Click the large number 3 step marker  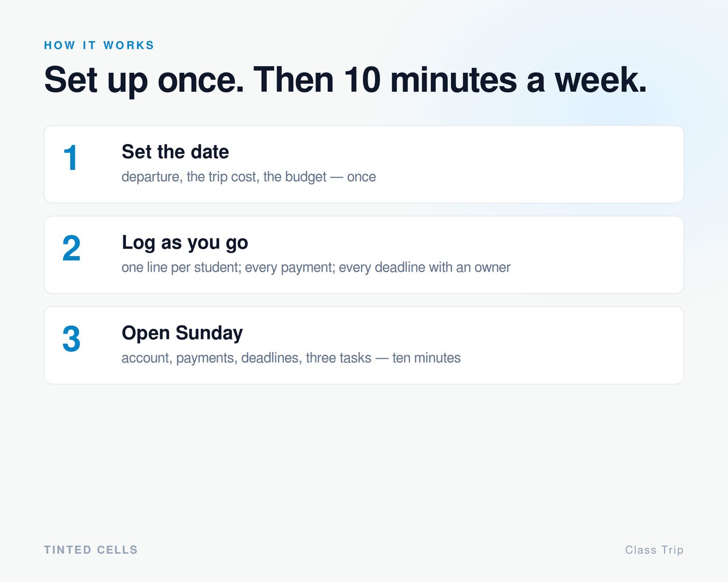click(x=71, y=339)
